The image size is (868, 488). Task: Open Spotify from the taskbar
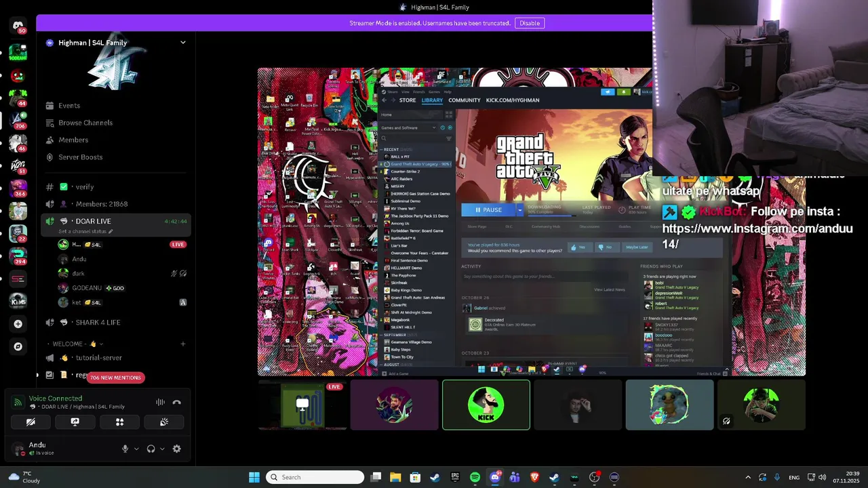[x=475, y=477]
